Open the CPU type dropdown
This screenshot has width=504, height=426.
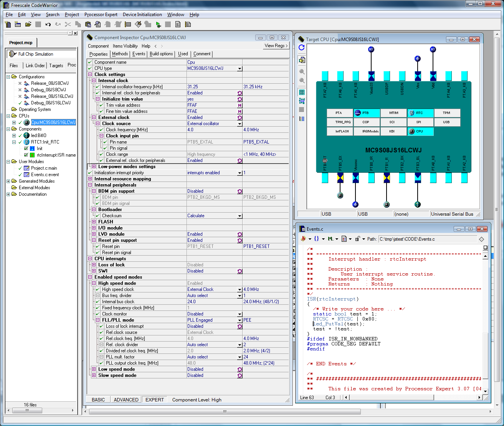(240, 68)
